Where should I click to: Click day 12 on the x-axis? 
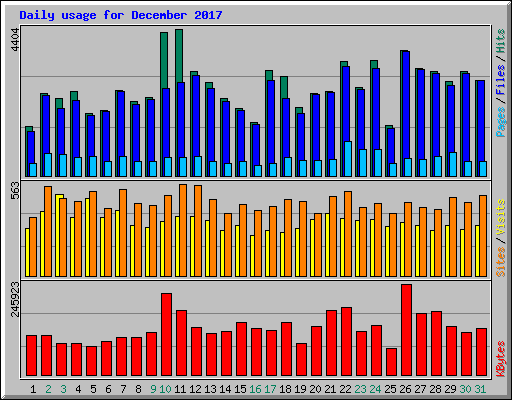195,389
